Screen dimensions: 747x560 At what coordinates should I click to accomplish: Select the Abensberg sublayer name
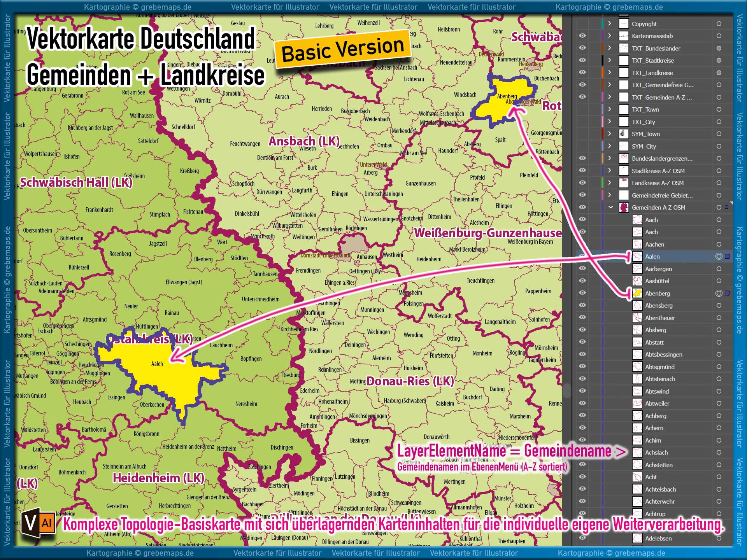pyautogui.click(x=659, y=305)
